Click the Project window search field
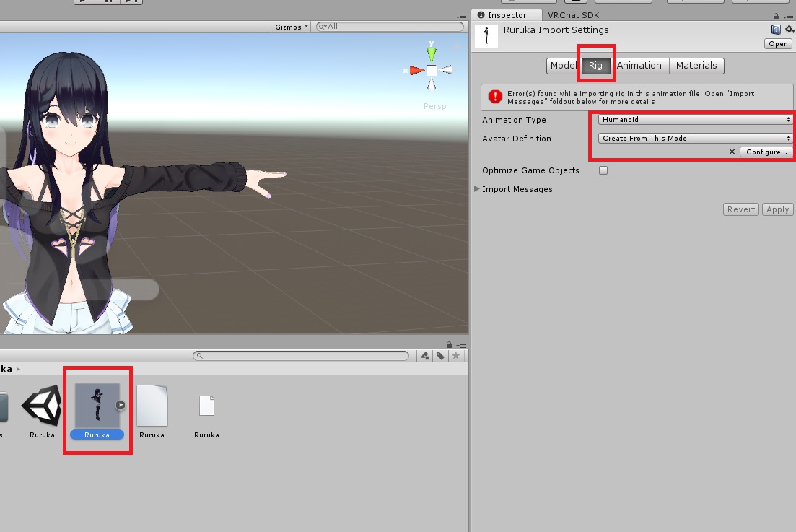This screenshot has height=532, width=796. (x=301, y=356)
